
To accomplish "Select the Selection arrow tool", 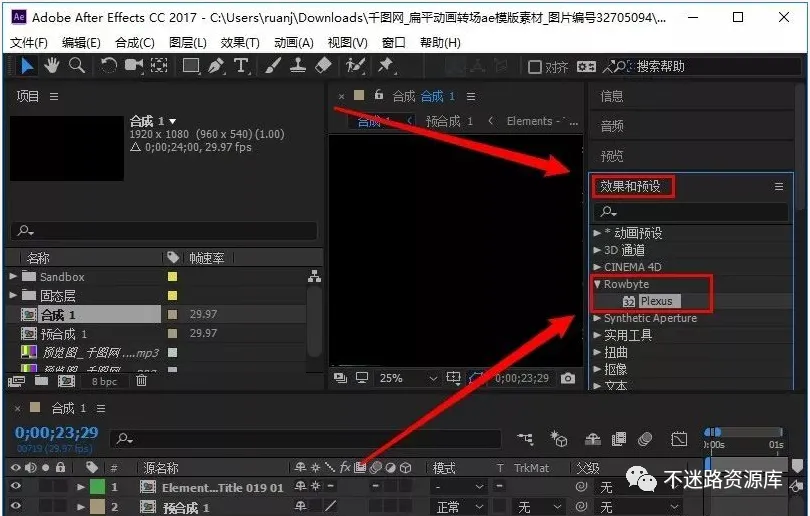I will [x=27, y=66].
